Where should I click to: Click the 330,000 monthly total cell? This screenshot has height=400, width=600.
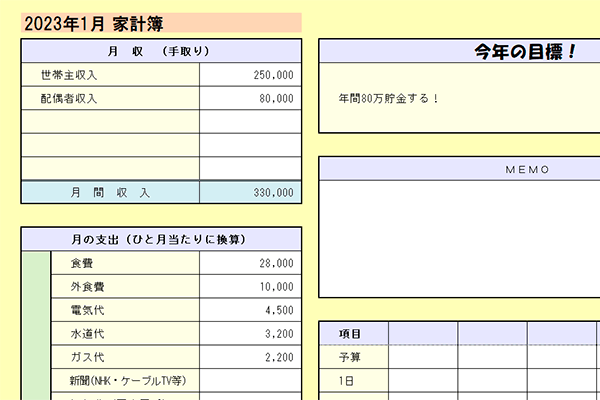tap(250, 192)
